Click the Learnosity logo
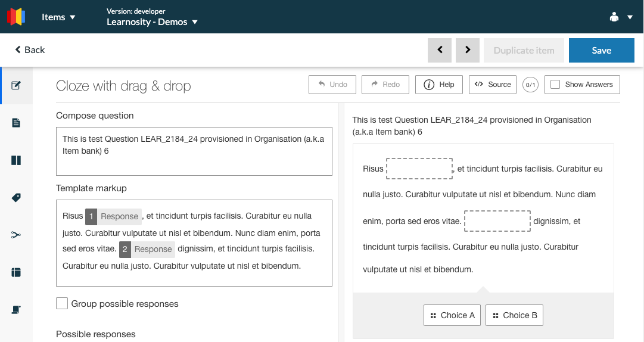Screen dimensions: 644x342 (x=16, y=17)
